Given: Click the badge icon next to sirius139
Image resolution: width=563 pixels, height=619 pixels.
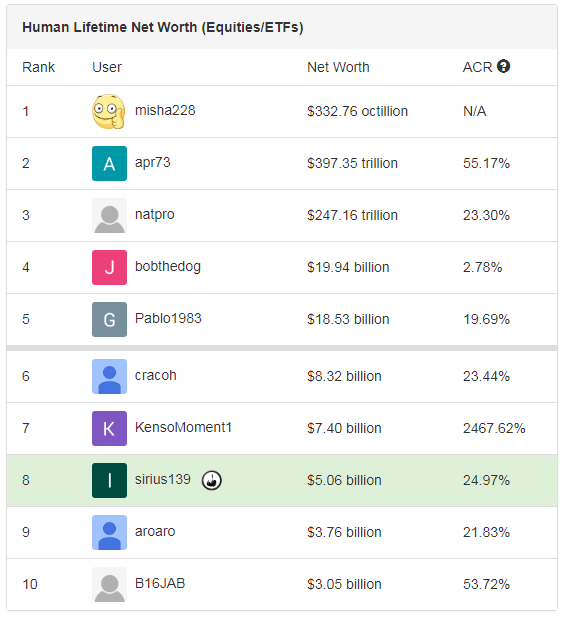Looking at the screenshot, I should pos(212,480).
